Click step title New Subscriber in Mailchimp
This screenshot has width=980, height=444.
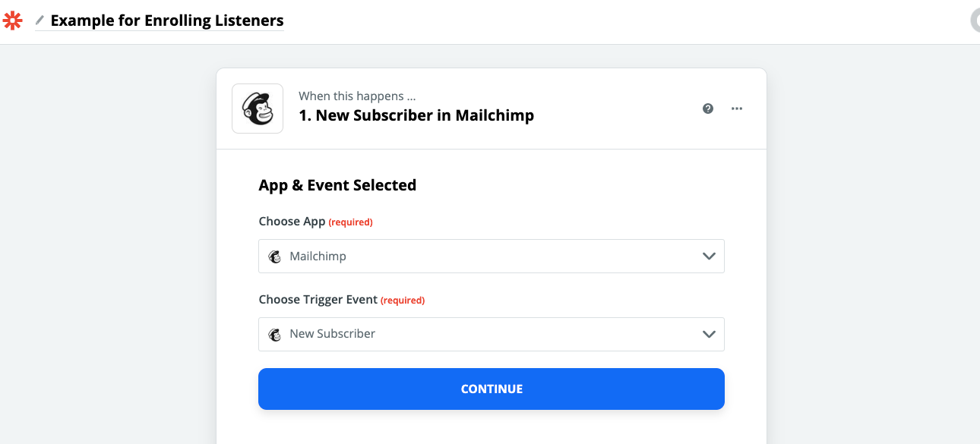416,115
